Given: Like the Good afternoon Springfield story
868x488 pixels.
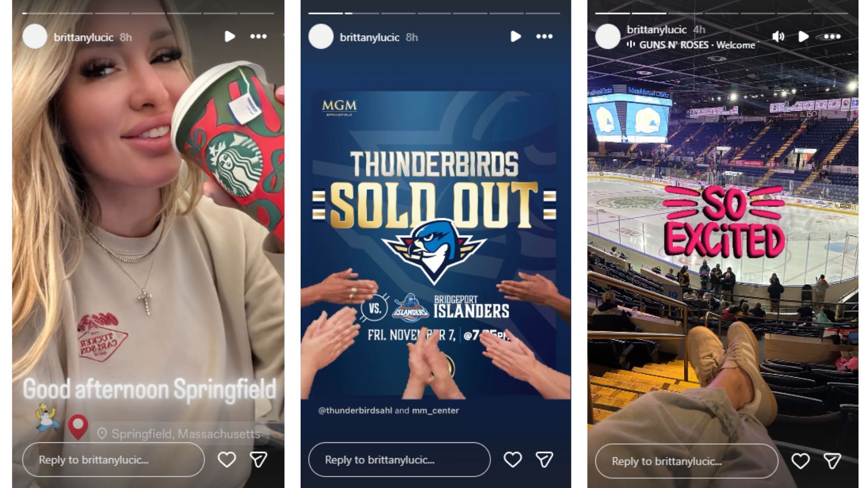Looking at the screenshot, I should pos(226,460).
